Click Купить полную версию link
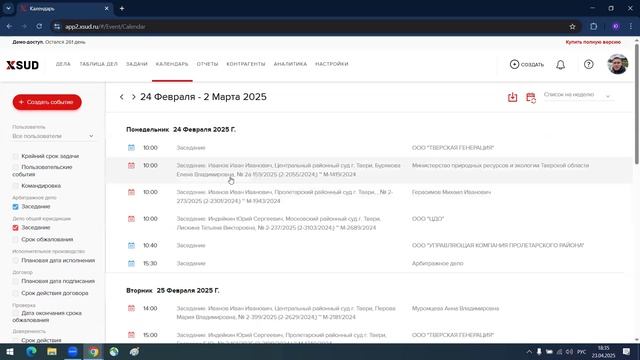The image size is (640, 360). point(593,42)
